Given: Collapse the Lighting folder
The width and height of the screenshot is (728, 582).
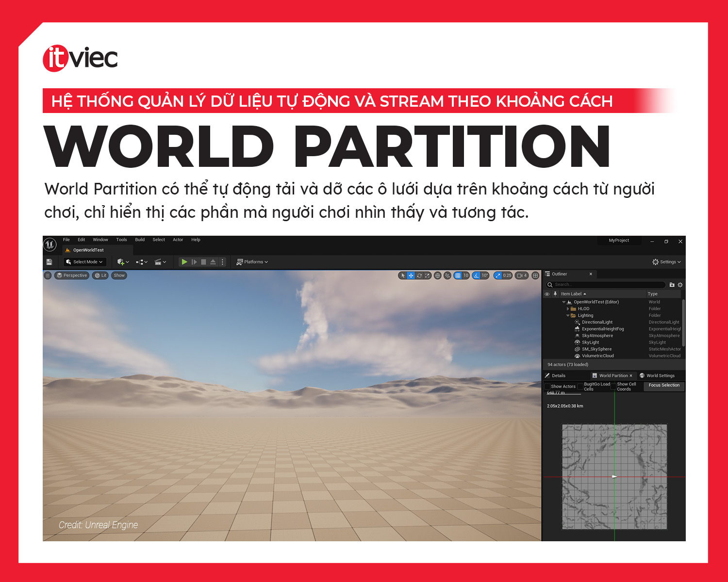Looking at the screenshot, I should click(x=568, y=316).
